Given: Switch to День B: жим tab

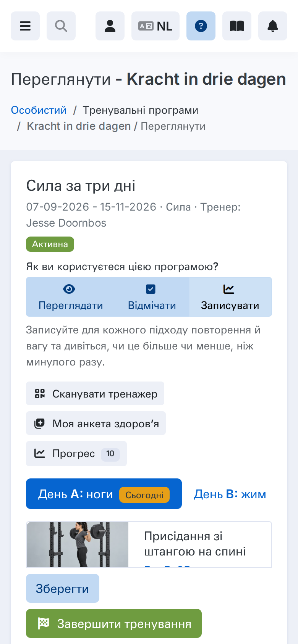Looking at the screenshot, I should pyautogui.click(x=230, y=494).
